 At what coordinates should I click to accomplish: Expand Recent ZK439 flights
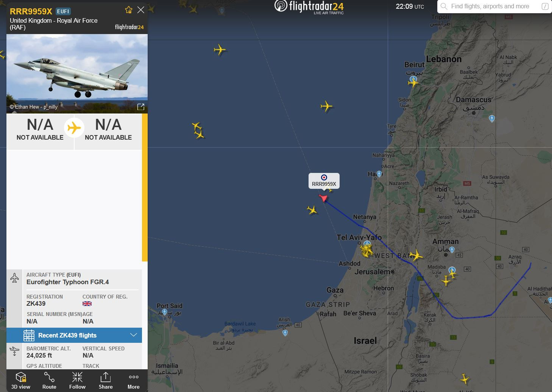(x=74, y=335)
